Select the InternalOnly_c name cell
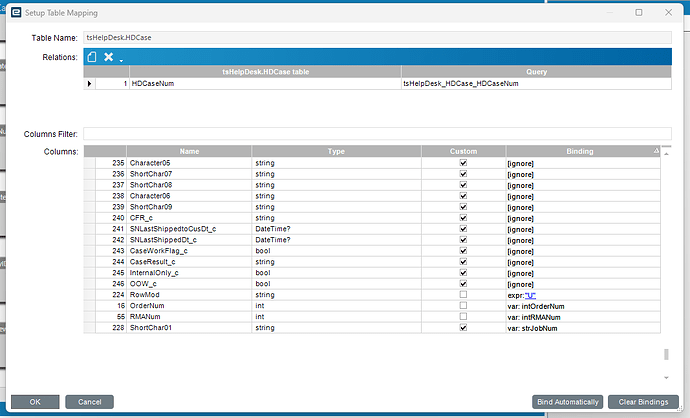The width and height of the screenshot is (690, 418). pyautogui.click(x=189, y=273)
